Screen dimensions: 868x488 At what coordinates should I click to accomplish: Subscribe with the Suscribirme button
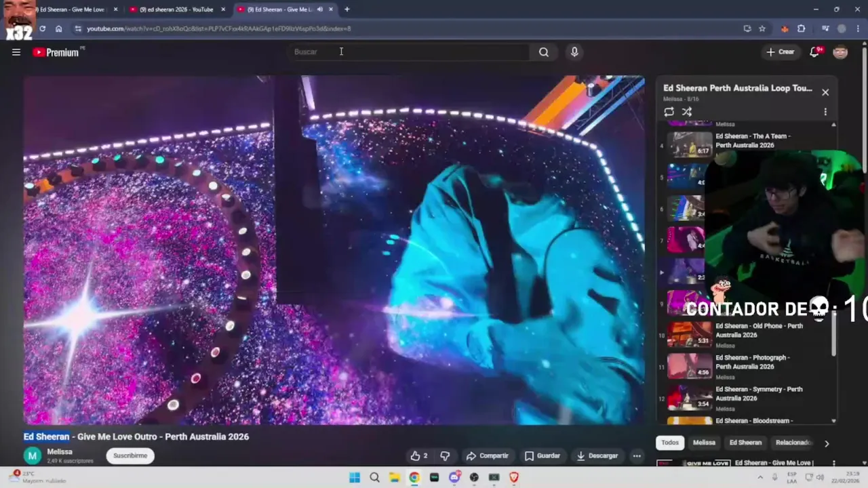click(x=130, y=455)
